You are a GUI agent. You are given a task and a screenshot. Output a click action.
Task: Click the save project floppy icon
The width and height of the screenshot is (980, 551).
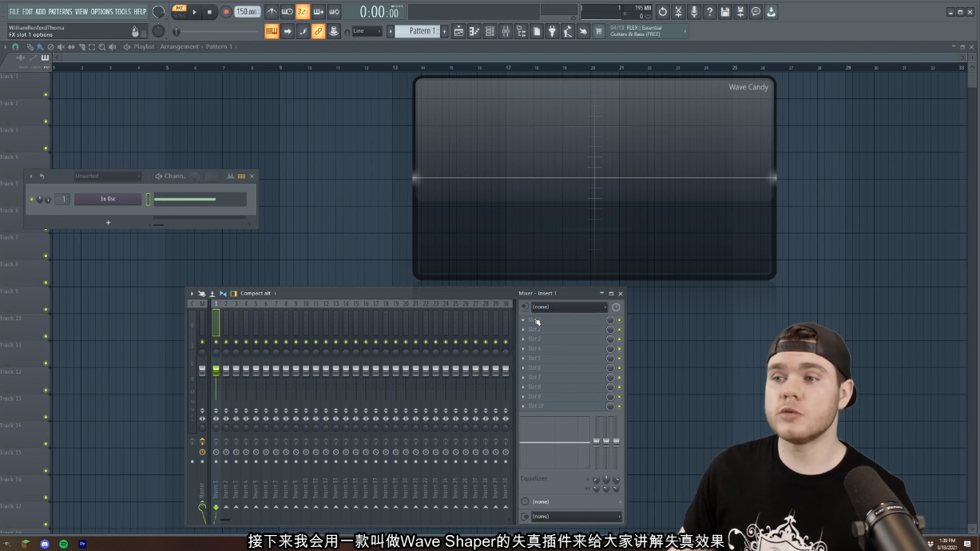point(724,12)
